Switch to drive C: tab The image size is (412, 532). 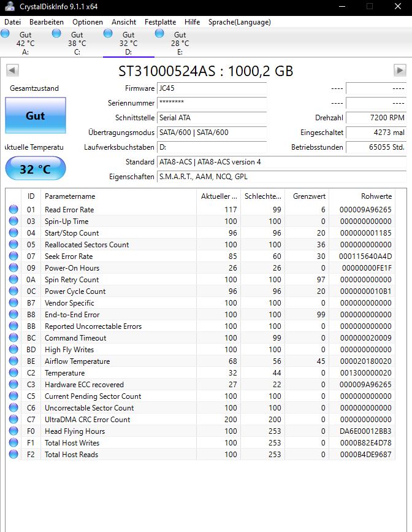77,43
